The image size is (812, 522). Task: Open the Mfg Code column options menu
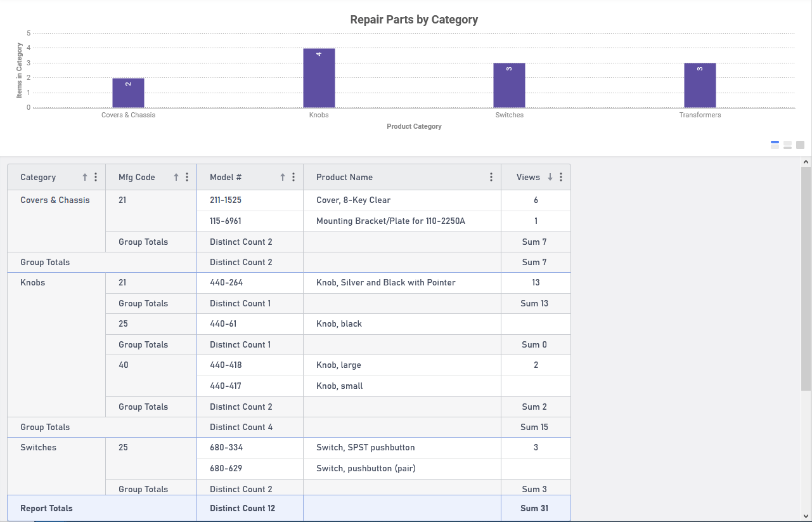(187, 177)
